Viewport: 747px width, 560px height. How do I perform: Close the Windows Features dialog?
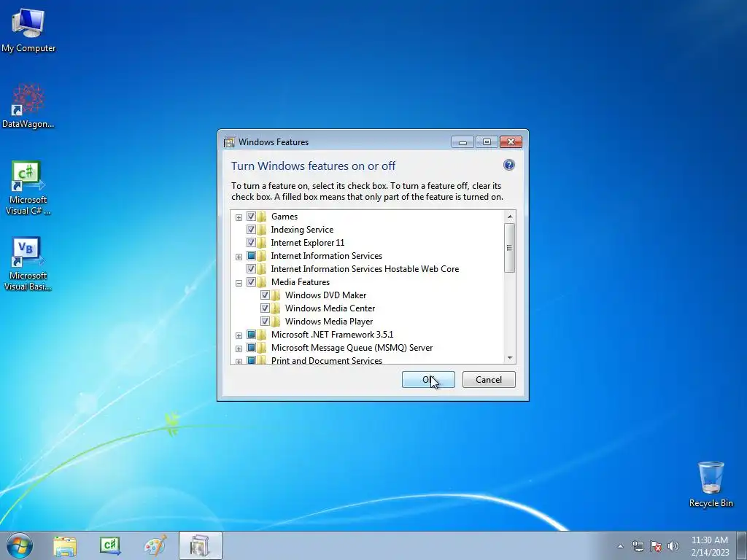point(511,142)
